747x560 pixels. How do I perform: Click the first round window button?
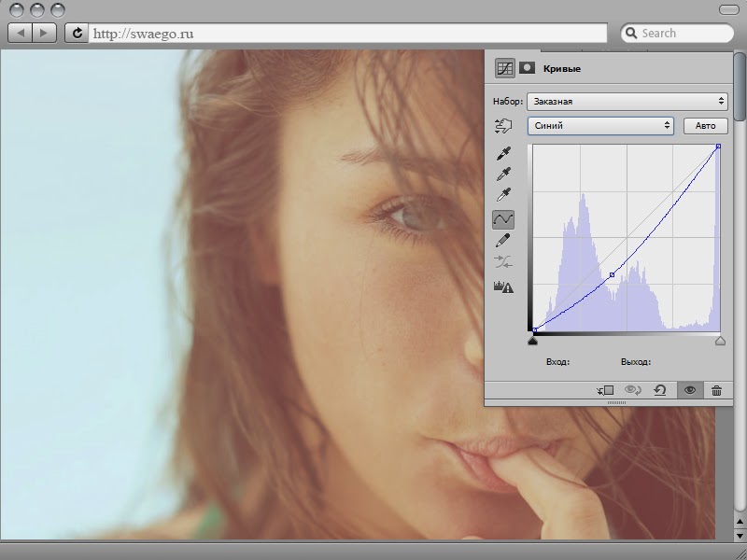17,10
